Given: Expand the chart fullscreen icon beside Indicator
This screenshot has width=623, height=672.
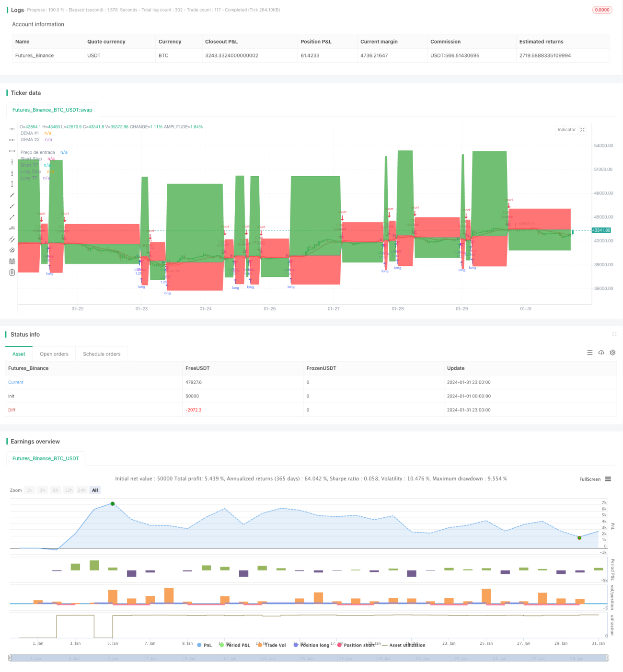Looking at the screenshot, I should click(582, 130).
